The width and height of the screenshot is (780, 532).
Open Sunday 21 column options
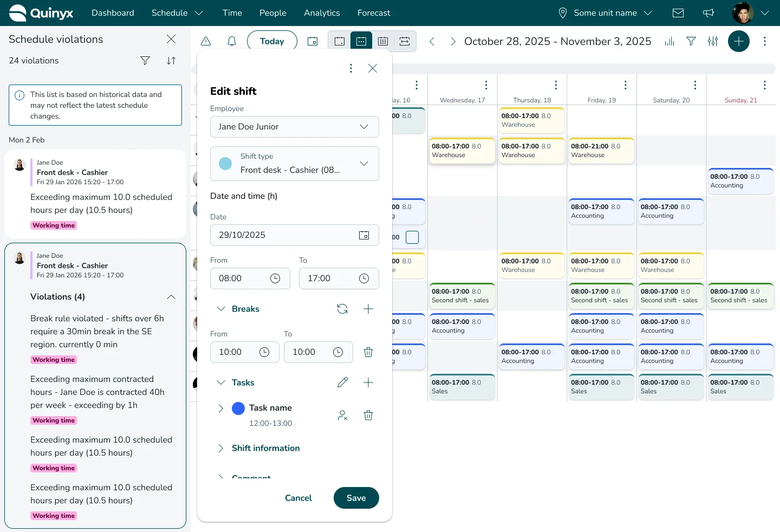point(764,85)
